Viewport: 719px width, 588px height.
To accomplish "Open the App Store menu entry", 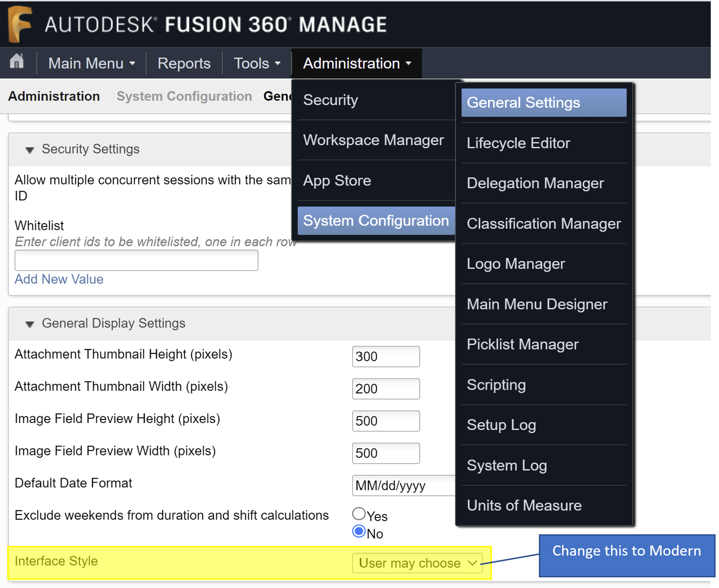I will tap(337, 180).
